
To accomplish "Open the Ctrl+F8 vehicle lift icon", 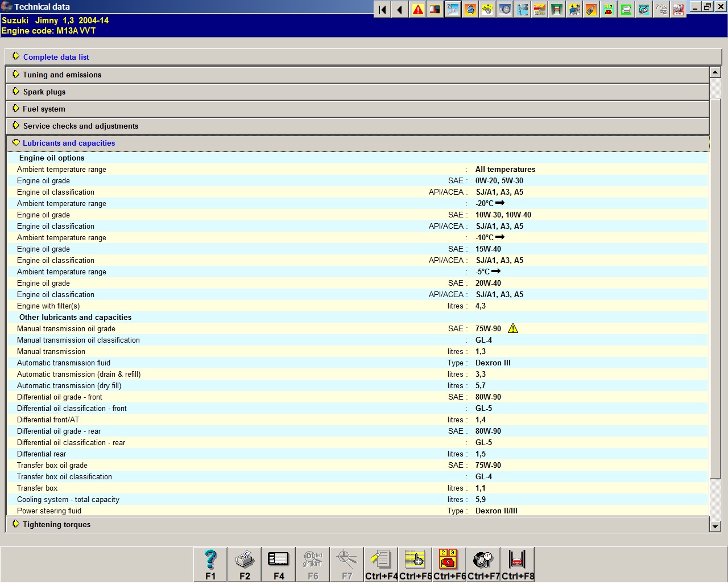I will point(518,560).
